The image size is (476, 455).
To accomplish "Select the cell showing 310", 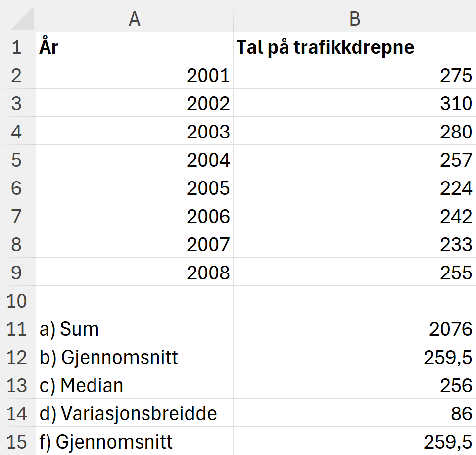I will click(x=354, y=104).
